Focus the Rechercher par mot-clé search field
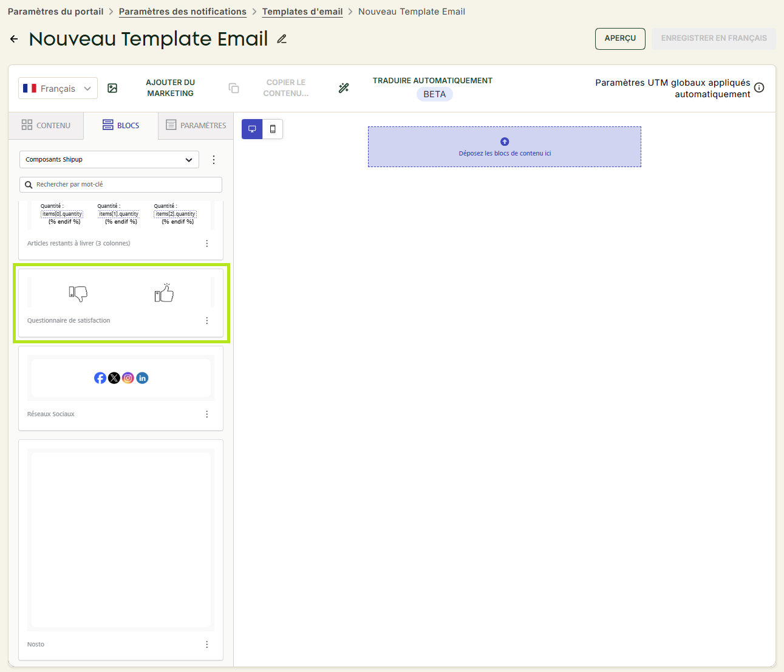This screenshot has height=672, width=784. pos(121,185)
